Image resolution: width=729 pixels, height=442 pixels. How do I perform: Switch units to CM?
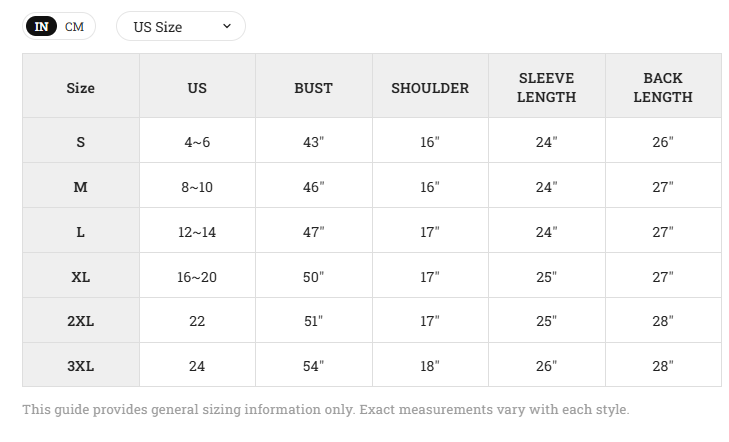74,26
